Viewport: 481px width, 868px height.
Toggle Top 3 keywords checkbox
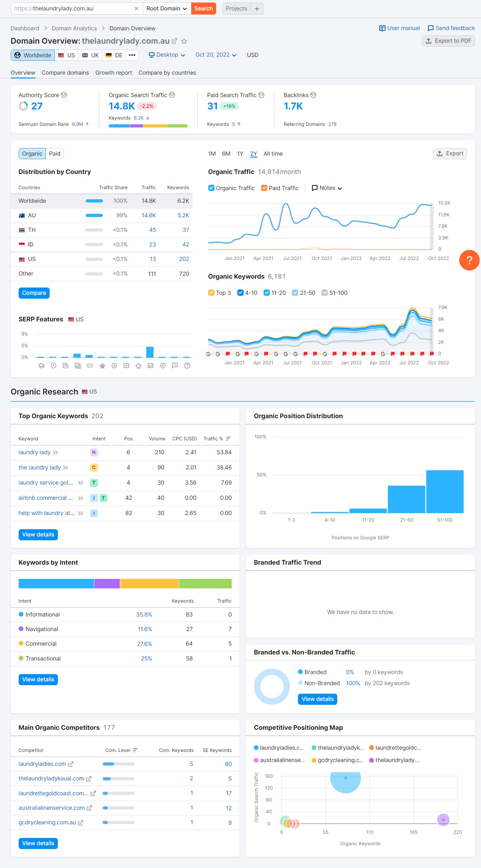(x=211, y=293)
